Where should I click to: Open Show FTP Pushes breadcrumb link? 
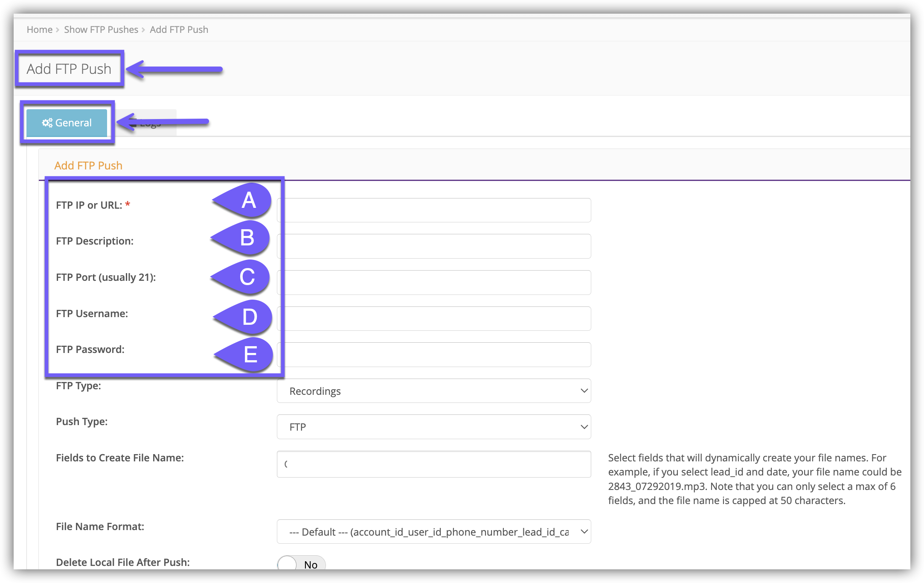point(101,30)
